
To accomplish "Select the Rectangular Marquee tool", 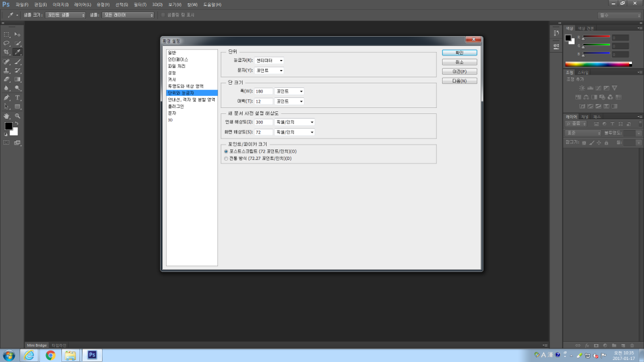I will 7,35.
